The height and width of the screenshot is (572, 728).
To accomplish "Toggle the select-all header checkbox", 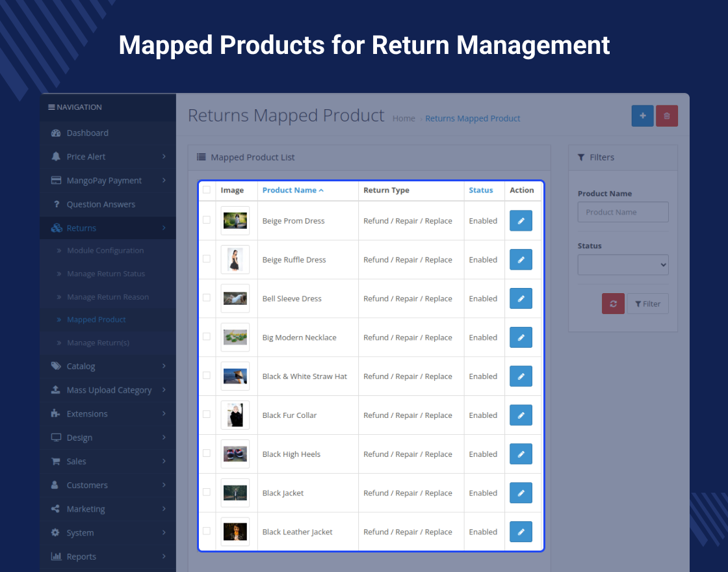I will (x=207, y=189).
